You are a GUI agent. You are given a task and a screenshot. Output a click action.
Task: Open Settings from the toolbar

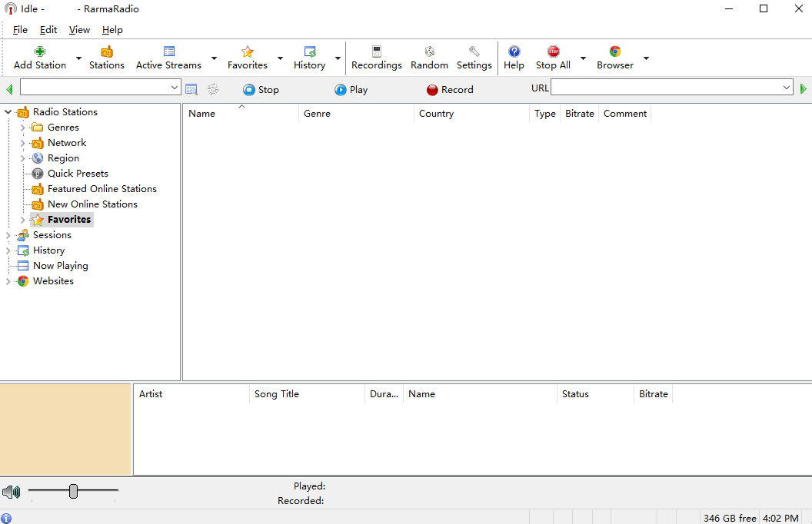click(x=474, y=58)
